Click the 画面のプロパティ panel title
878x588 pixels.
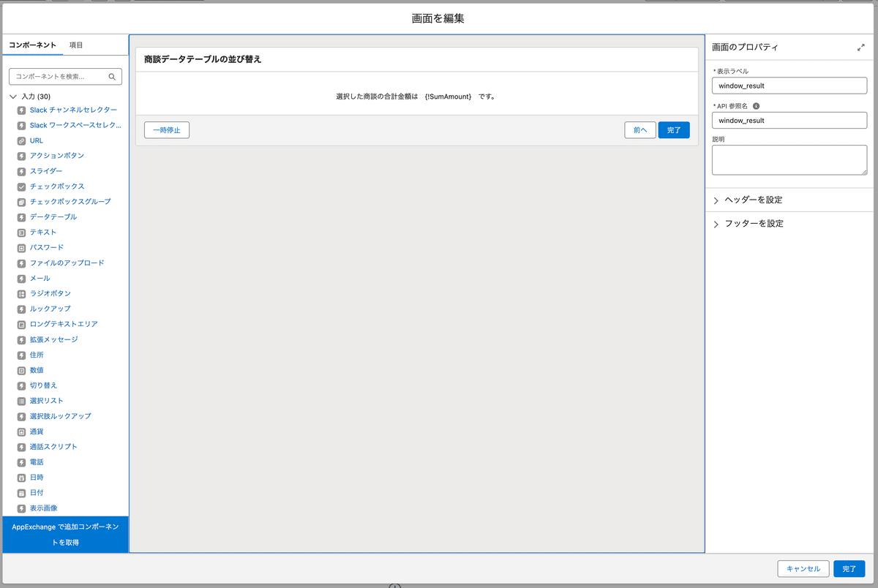click(745, 47)
